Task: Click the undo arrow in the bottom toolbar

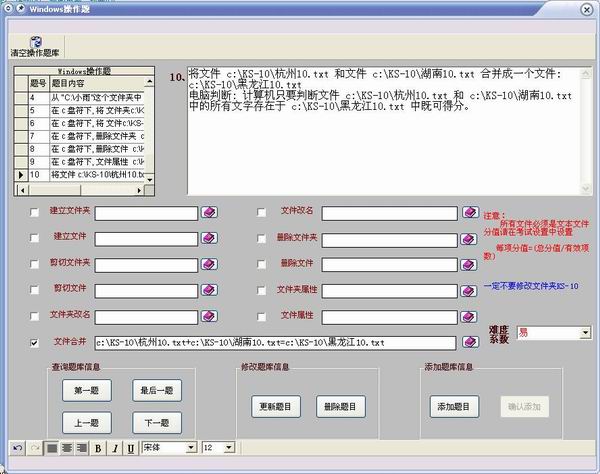Action: [x=18, y=448]
